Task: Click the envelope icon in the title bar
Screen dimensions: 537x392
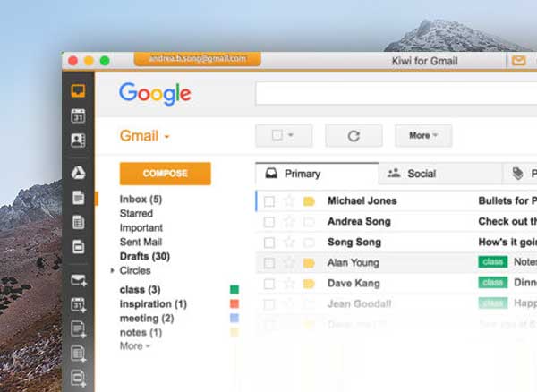Action: tap(518, 61)
